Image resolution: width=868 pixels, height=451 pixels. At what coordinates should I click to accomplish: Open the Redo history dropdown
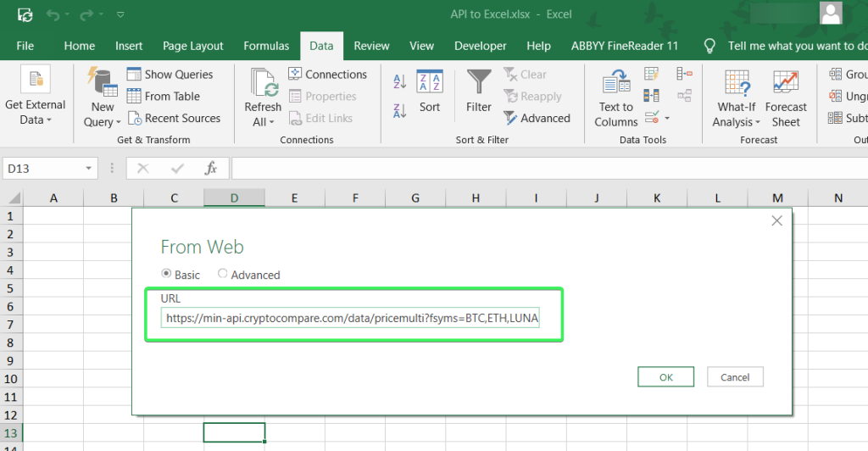(101, 15)
